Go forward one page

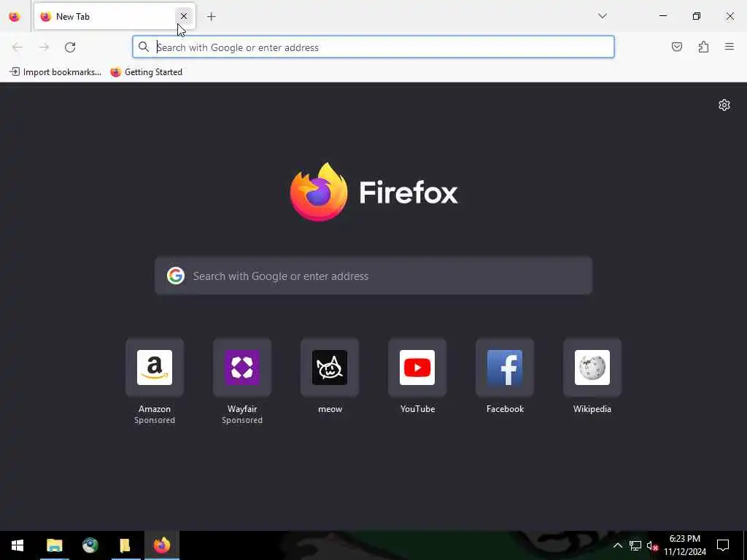coord(44,47)
